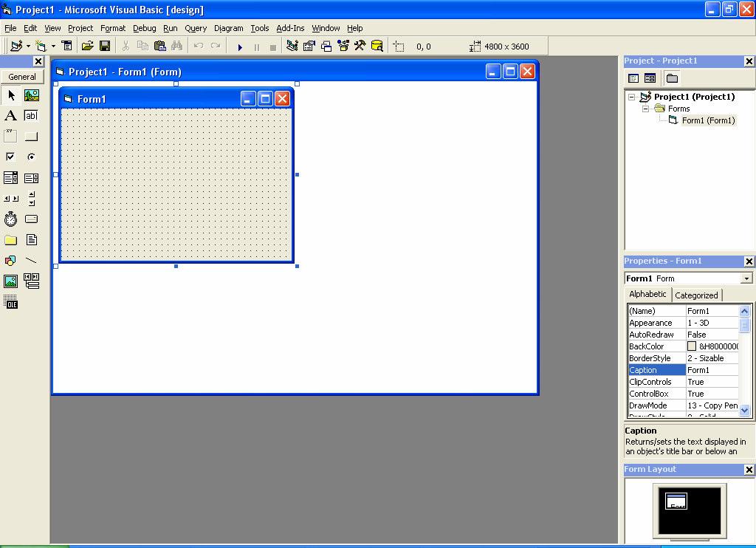Collapse the Project1 tree node
756x548 pixels.
coord(632,97)
